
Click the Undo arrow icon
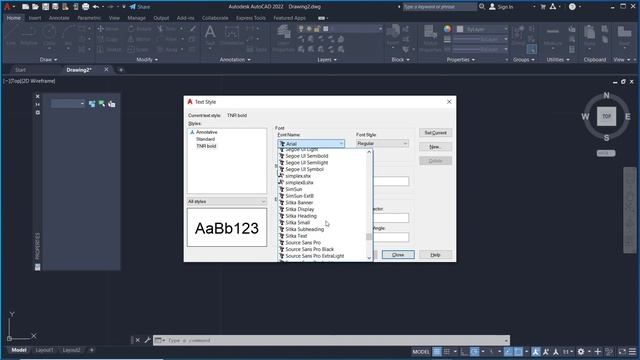pyautogui.click(x=96, y=7)
